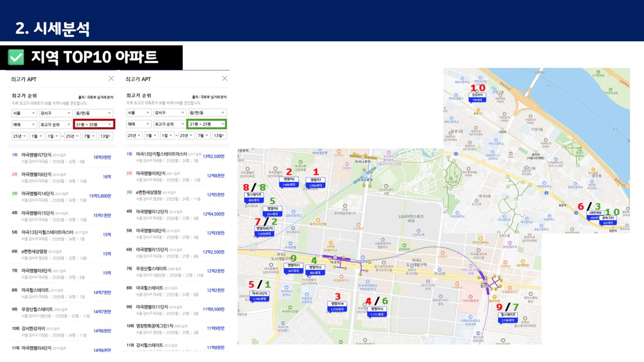Screen dimensions: 644x362
Task: Select the 엠밸리15 1,171세대 map marker
Action: [377, 312]
